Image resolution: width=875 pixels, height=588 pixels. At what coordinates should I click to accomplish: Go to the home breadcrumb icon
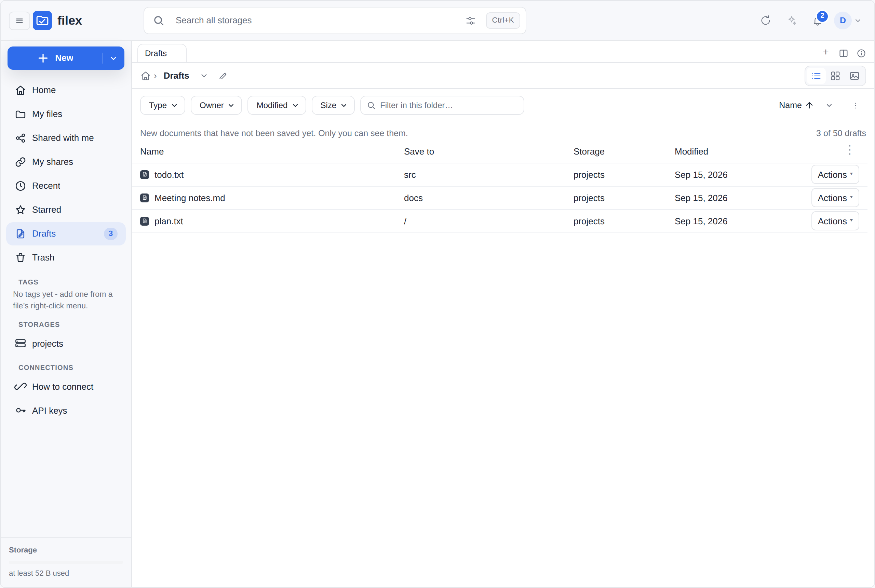(146, 76)
